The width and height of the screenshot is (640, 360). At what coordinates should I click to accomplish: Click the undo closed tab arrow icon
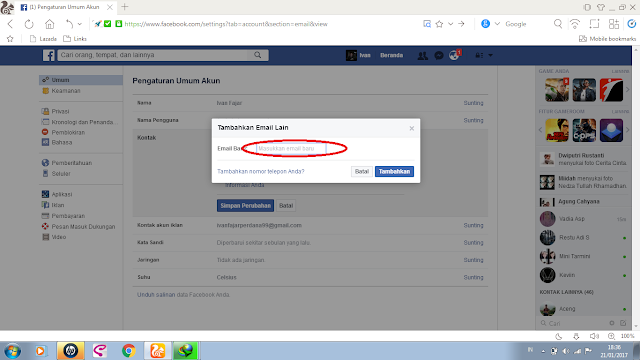(69, 24)
